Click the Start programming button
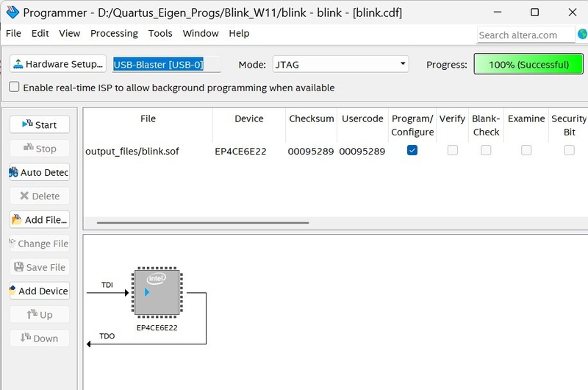The width and height of the screenshot is (588, 390). point(40,124)
